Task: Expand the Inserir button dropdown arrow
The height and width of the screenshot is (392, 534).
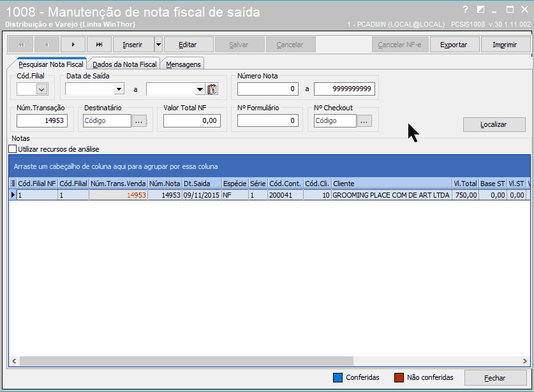Action: click(x=158, y=45)
